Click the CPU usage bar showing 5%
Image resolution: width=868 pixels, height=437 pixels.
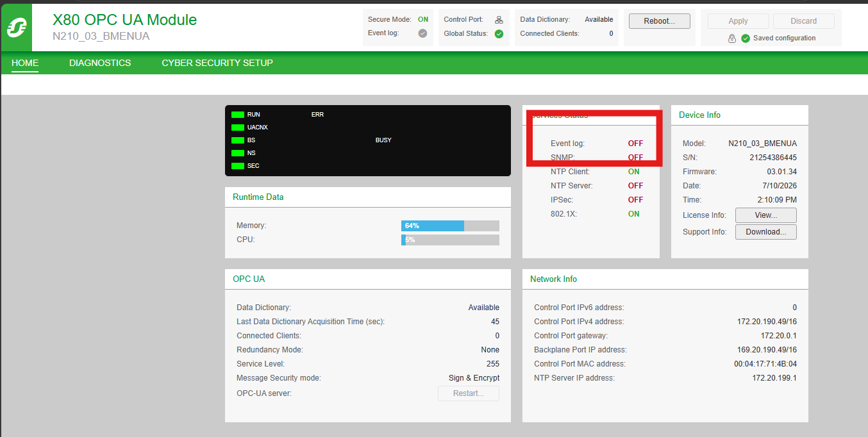coord(450,240)
